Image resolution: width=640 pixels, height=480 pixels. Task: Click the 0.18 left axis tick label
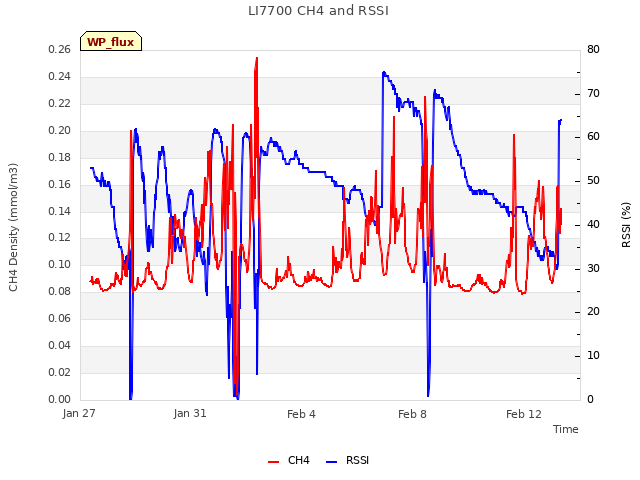[x=60, y=157]
